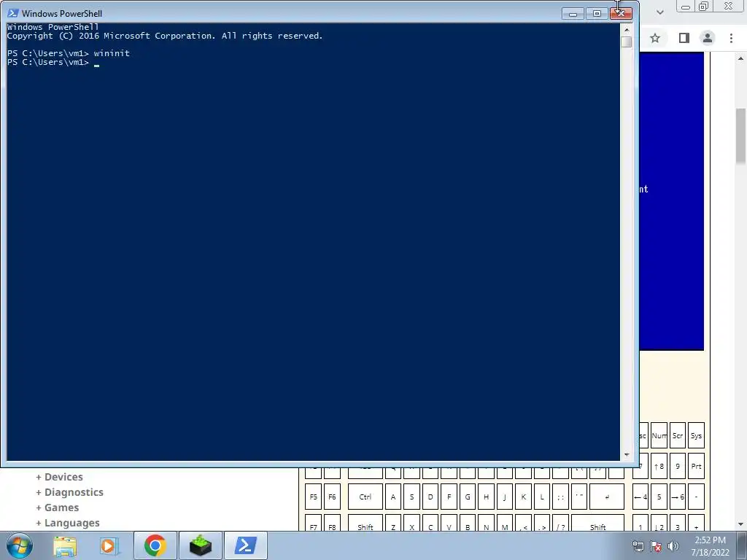Click the Sys key on virtual keyboard
The width and height of the screenshot is (747, 560).
(x=696, y=435)
